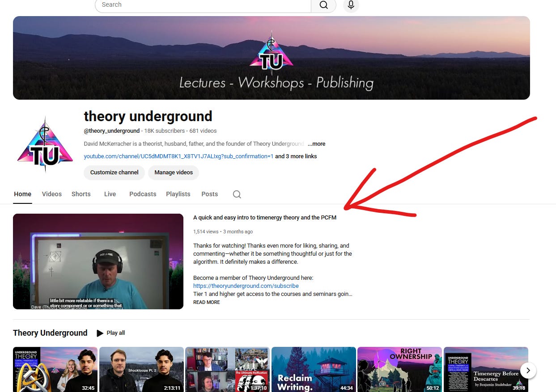Image resolution: width=556 pixels, height=392 pixels.
Task: Open Timenergy Before Descartes video thumbnail
Action: pyautogui.click(x=486, y=369)
